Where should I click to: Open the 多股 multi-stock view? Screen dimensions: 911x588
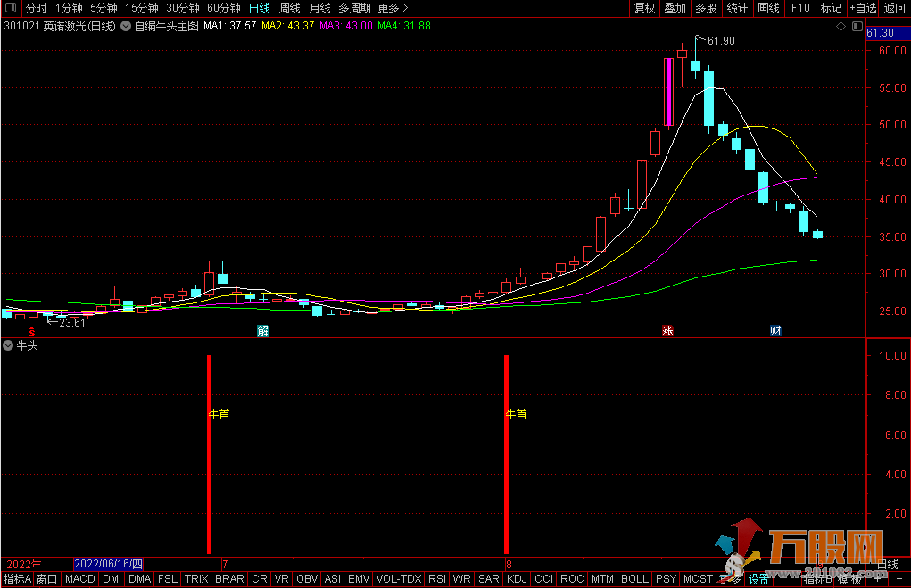pyautogui.click(x=706, y=8)
